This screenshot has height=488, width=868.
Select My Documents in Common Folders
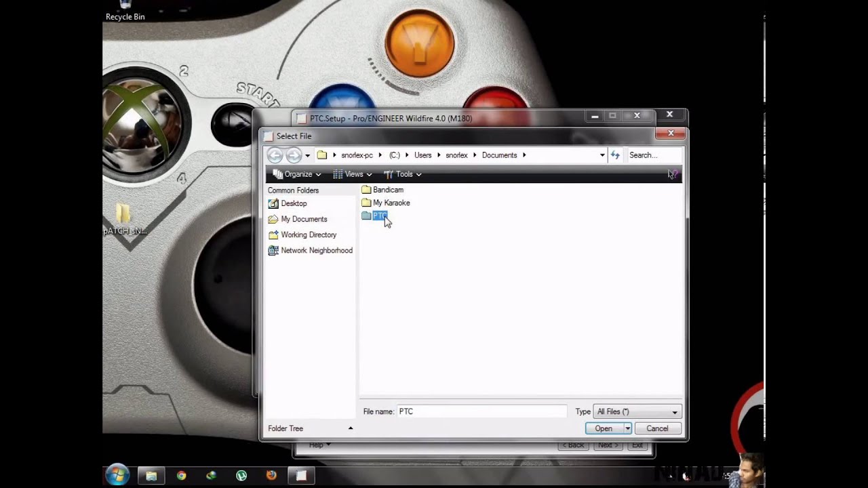[304, 219]
